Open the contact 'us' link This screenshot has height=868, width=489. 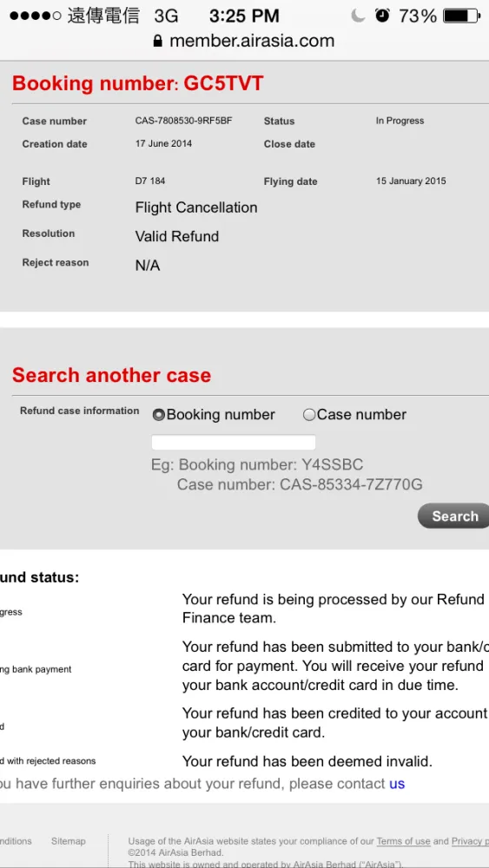(x=397, y=784)
